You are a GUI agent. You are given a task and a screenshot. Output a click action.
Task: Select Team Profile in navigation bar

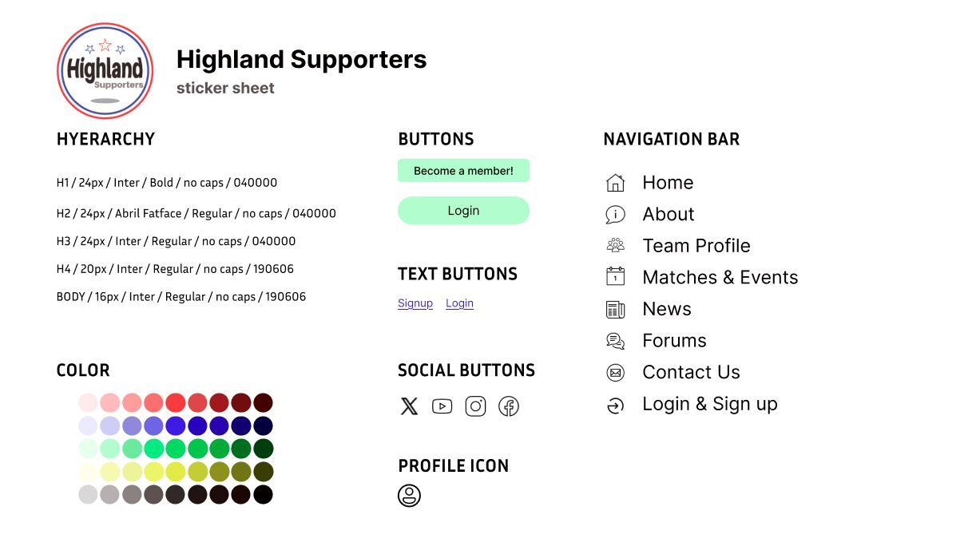click(x=696, y=246)
